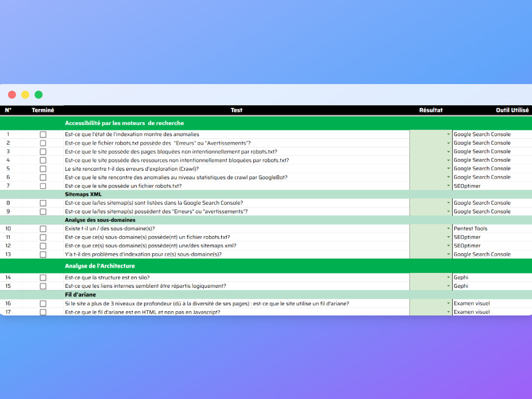Select the Gephi cell in row 14

pyautogui.click(x=492, y=278)
